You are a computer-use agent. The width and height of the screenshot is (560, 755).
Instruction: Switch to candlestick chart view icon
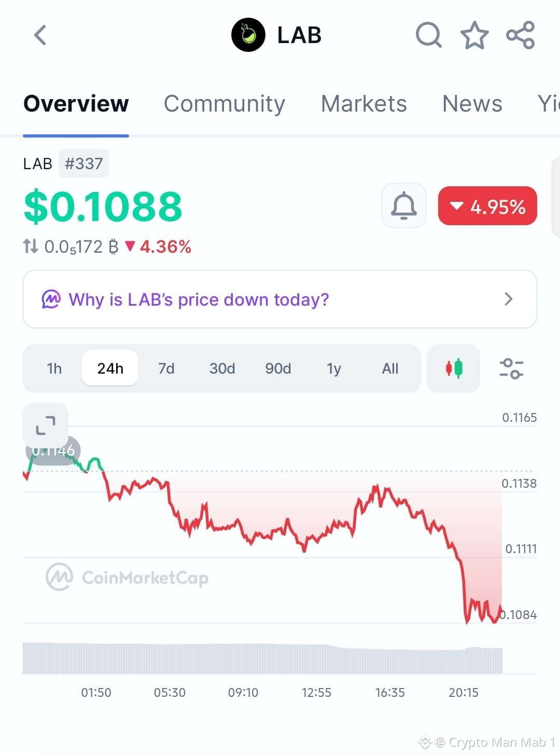454,368
